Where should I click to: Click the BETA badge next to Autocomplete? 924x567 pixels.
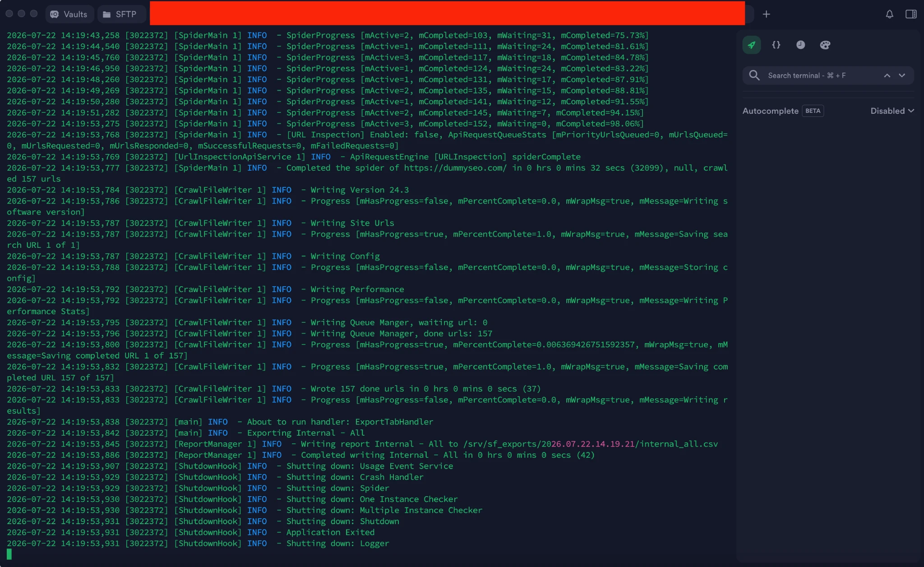pos(813,111)
